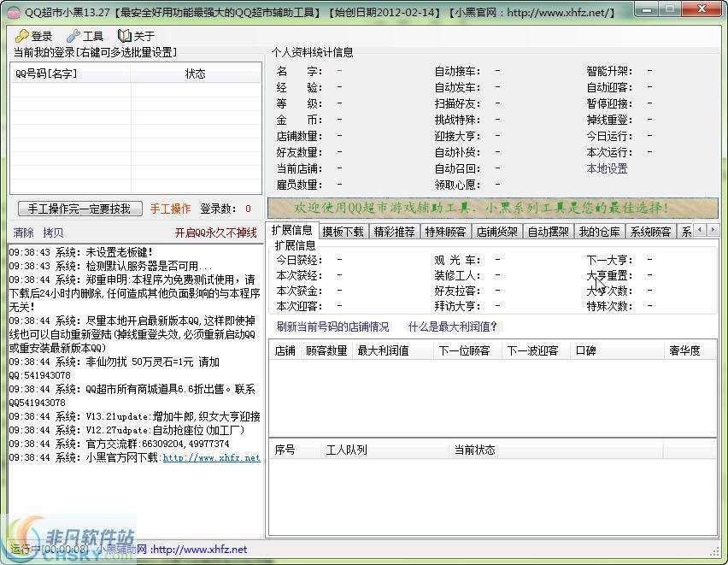728x565 pixels.
Task: Click the 未设置老板键! log line
Action: pos(81,252)
